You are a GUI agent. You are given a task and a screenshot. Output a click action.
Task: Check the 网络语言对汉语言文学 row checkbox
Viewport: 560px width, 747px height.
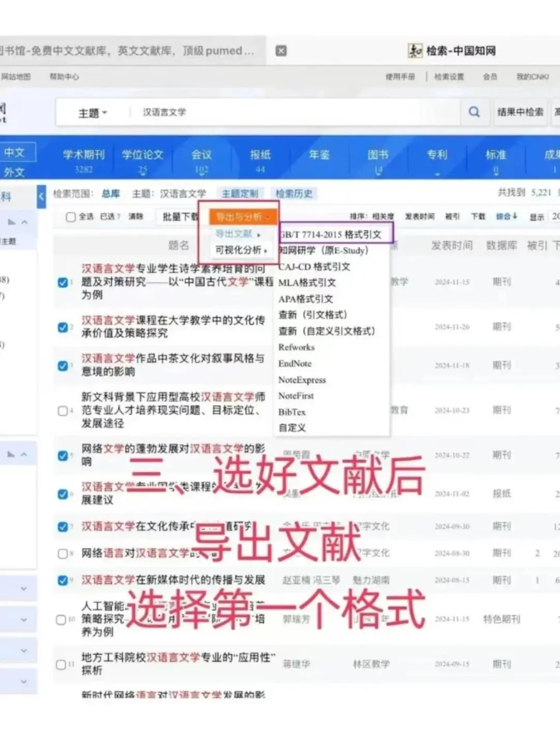pos(62,554)
